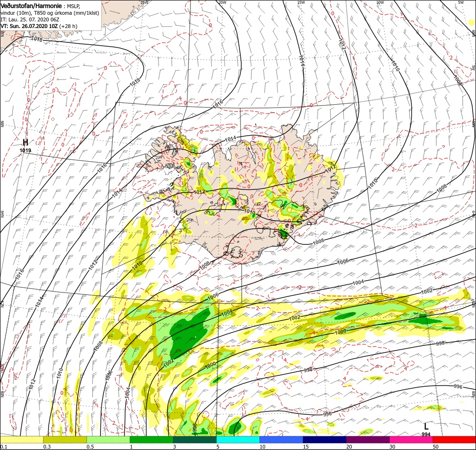Click the '994' low pressure value
The image size is (476, 450).
click(426, 434)
